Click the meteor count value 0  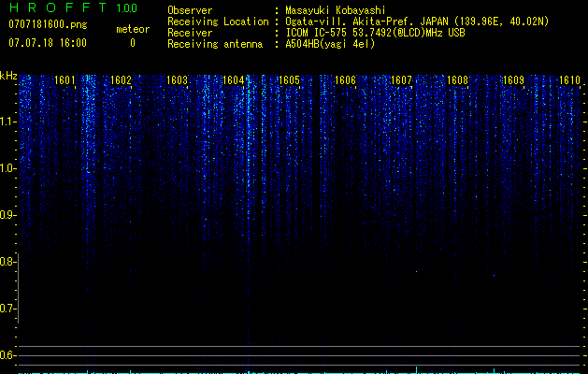coord(133,43)
